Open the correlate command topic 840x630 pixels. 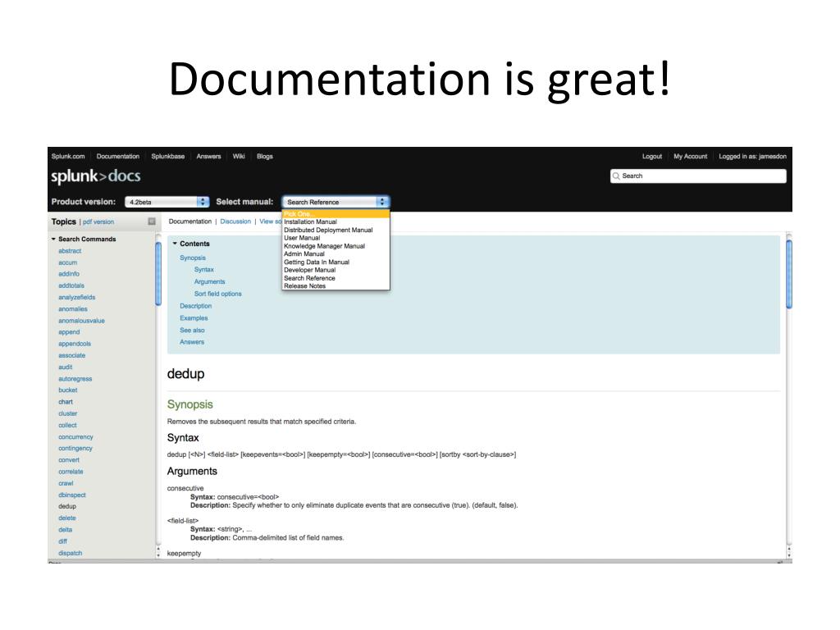tap(71, 472)
